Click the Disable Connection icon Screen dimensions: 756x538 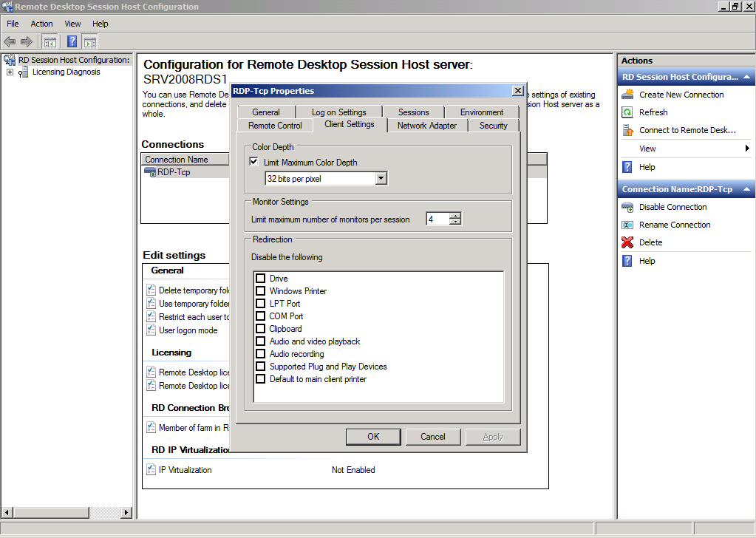click(x=627, y=208)
